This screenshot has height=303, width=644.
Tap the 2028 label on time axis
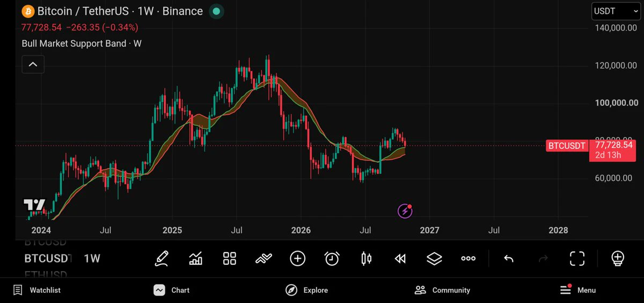click(x=558, y=230)
